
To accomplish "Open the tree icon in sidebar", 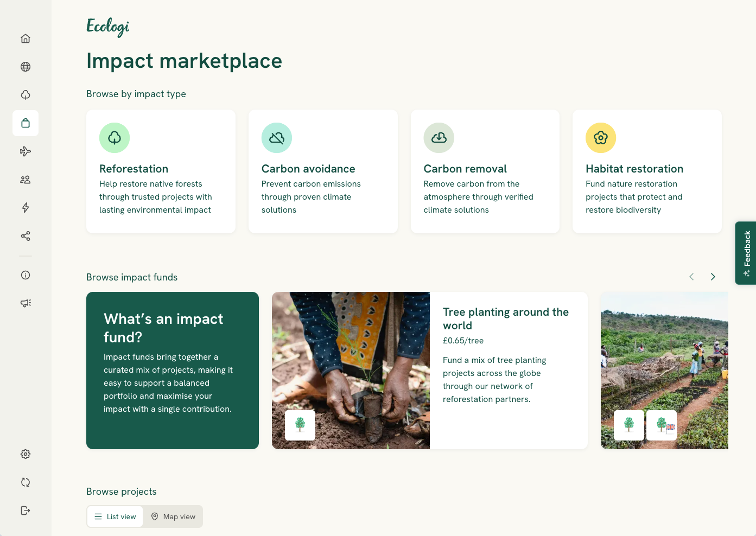I will [26, 95].
